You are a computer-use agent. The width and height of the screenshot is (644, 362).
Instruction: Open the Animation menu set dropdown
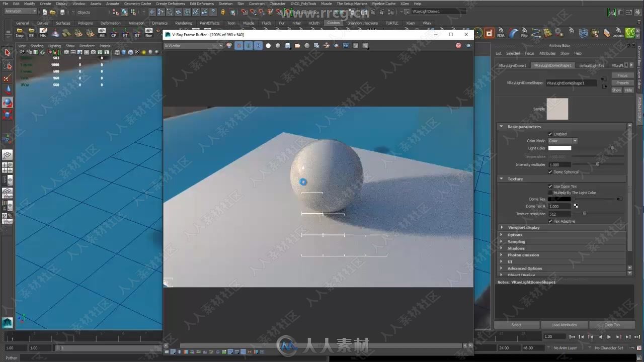tap(21, 12)
